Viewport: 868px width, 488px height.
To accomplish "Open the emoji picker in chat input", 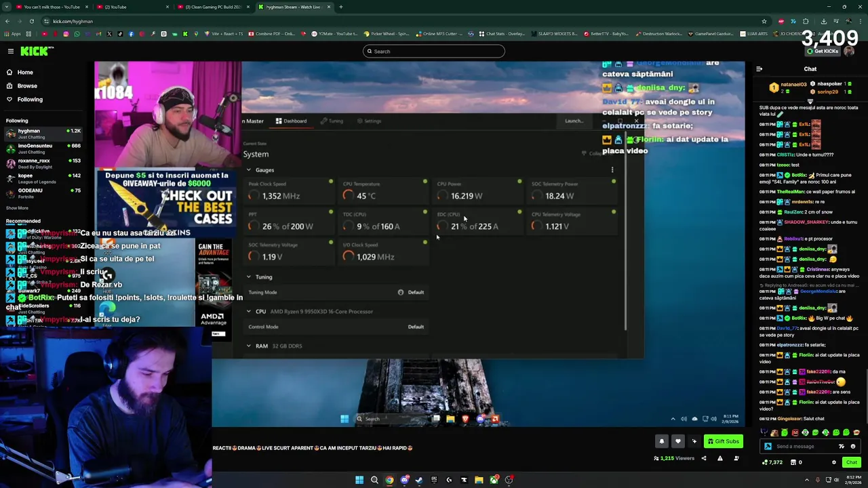I will point(853,447).
